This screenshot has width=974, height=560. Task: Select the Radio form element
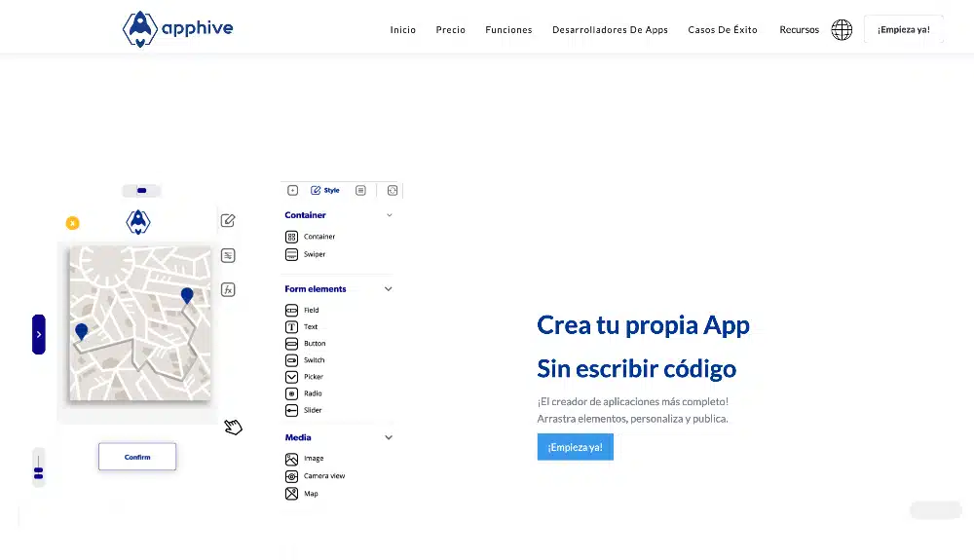pos(304,393)
